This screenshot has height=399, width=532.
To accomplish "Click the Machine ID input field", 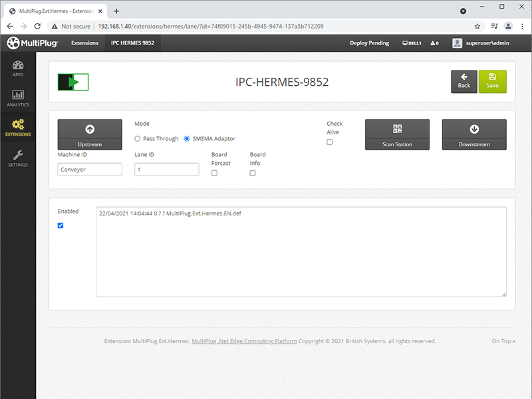I will click(x=90, y=170).
